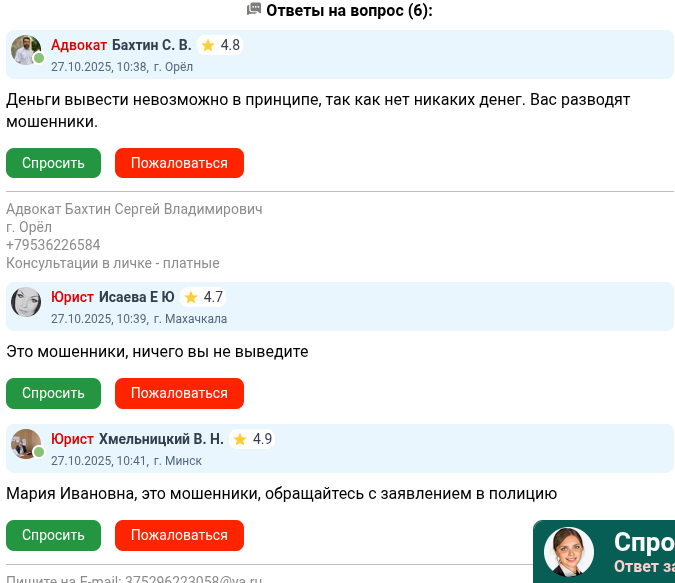Click the Юрист role label of Хмельницкий
The height and width of the screenshot is (583, 675).
(72, 439)
